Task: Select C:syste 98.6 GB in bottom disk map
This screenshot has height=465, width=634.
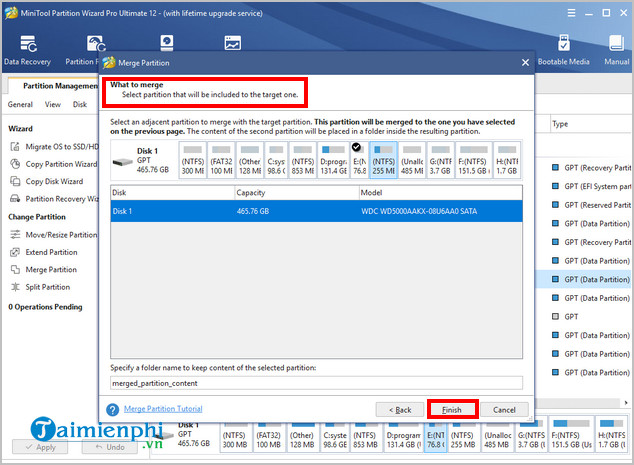Action: click(x=335, y=435)
